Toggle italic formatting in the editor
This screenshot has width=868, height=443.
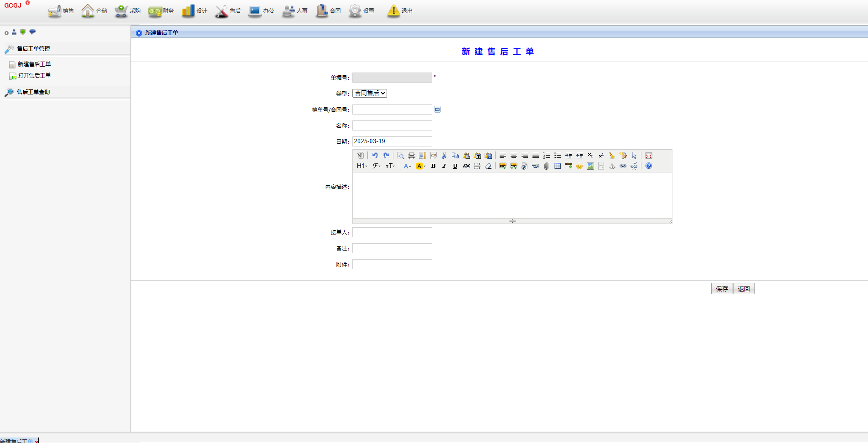444,166
